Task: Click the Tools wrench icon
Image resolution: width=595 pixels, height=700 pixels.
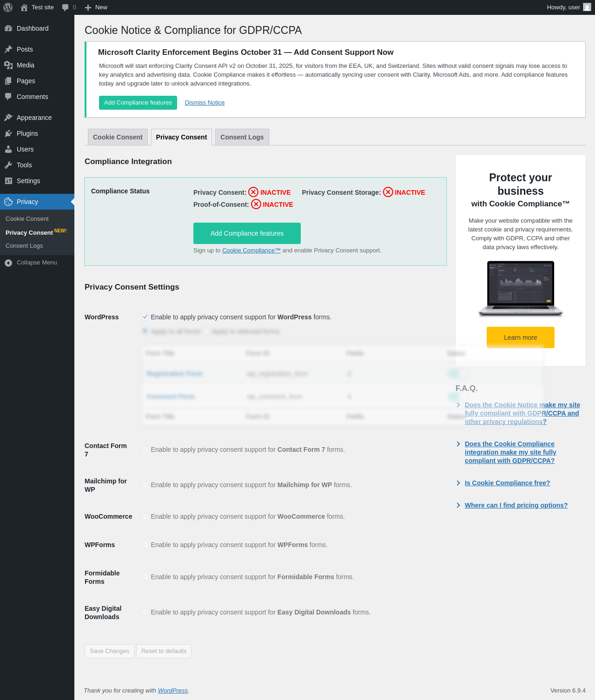Action: pyautogui.click(x=8, y=165)
